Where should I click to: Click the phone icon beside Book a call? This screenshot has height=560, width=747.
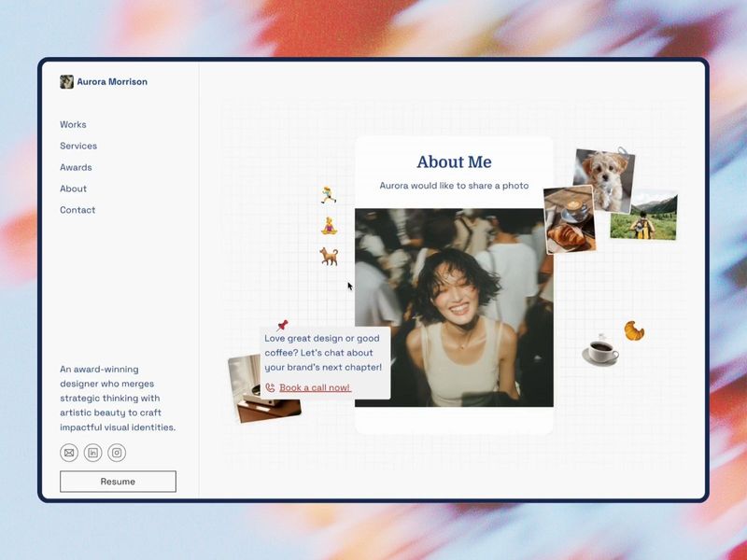coord(271,386)
